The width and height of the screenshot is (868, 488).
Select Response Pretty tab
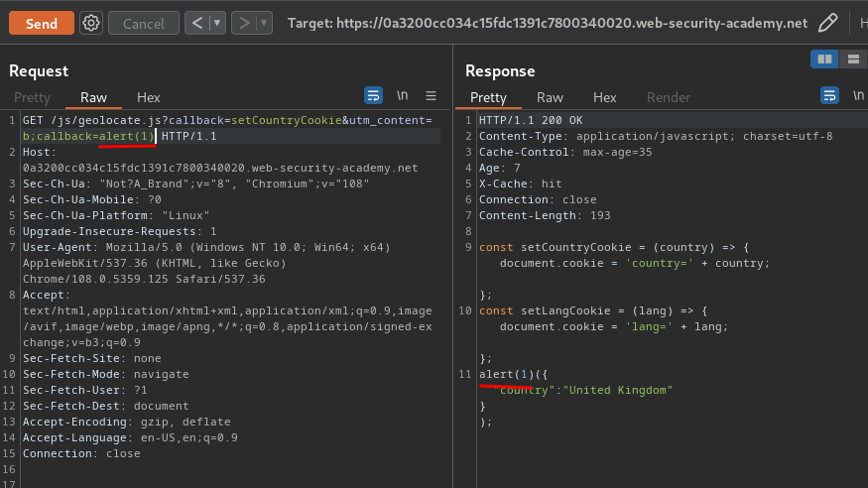488,97
